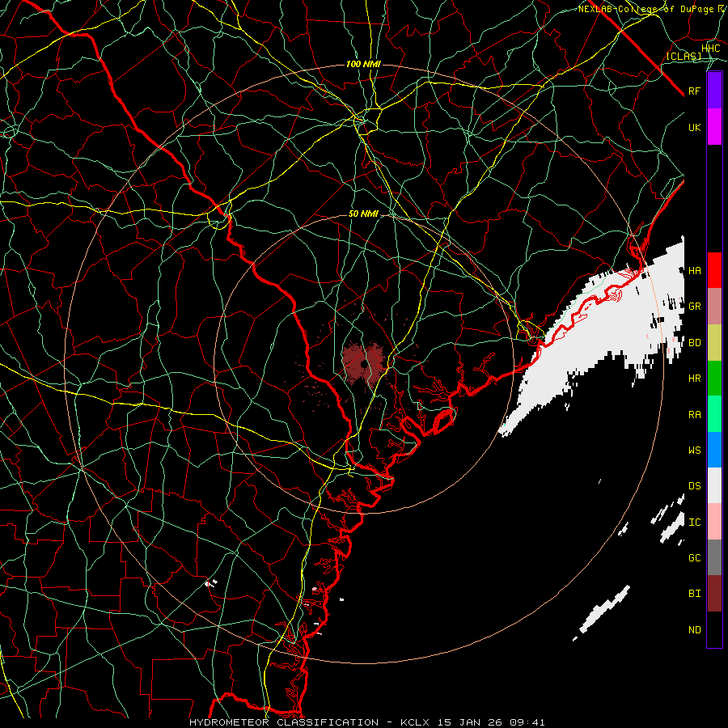Click the GR legend label

pos(694,307)
